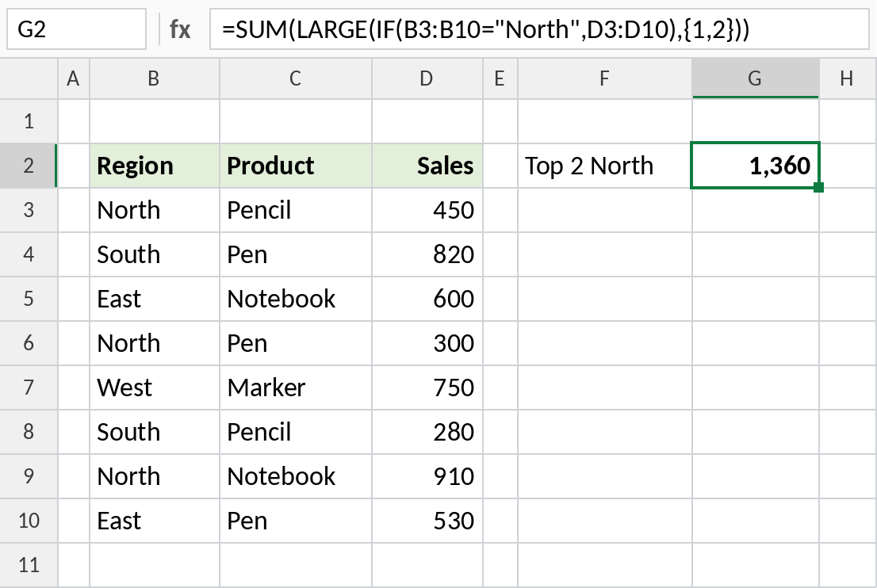Viewport: 877px width, 588px height.
Task: Click the Sales header cell
Action: [x=427, y=166]
